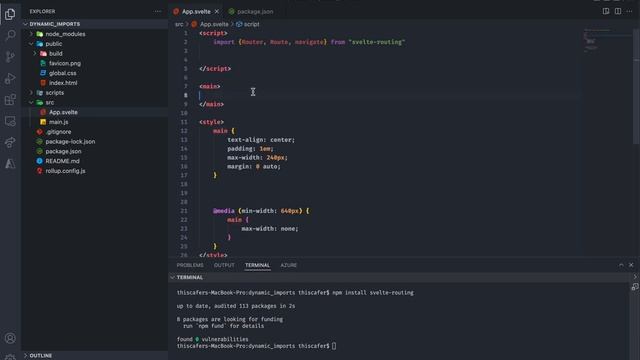Collapse the DYNAMIC_IMPORTS root folder

(95, 24)
